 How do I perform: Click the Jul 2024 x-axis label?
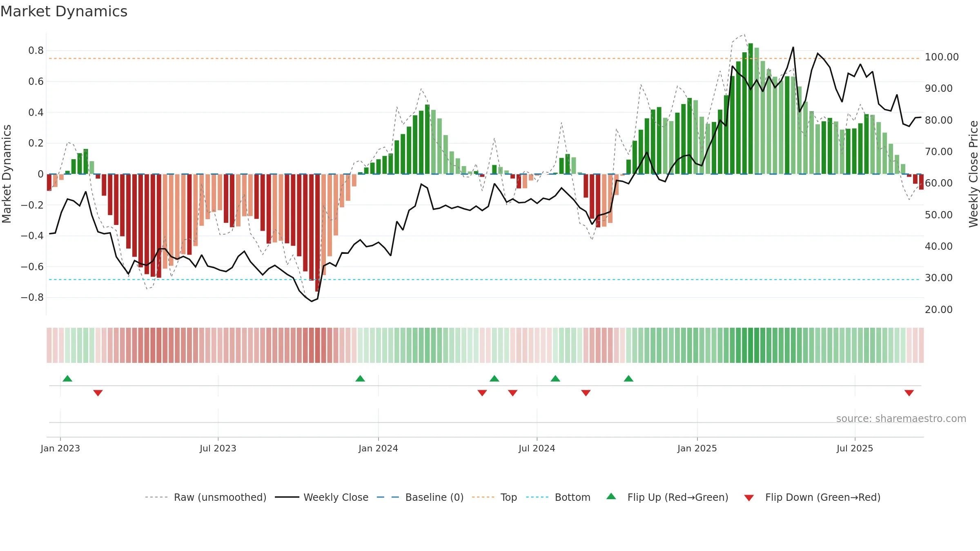537,448
